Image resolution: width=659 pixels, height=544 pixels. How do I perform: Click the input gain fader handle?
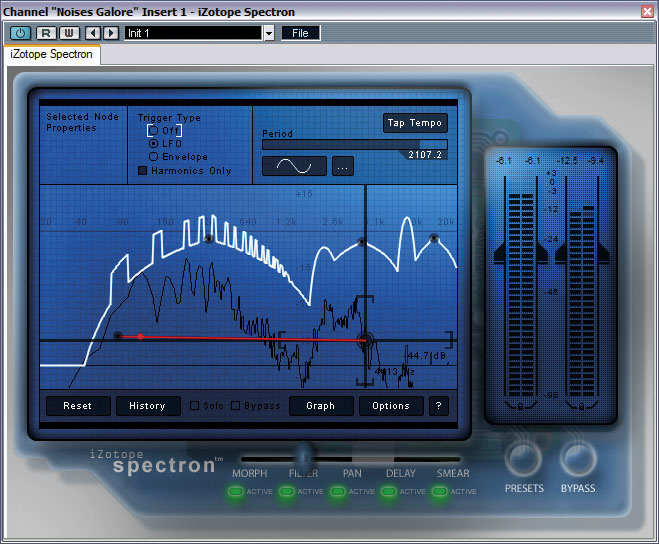[521, 252]
